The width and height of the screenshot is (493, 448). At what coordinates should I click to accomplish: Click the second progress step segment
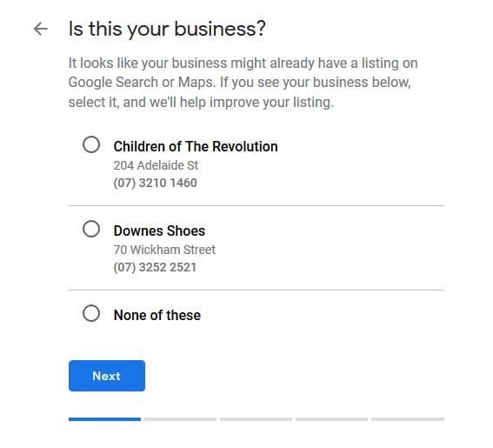[x=181, y=419]
